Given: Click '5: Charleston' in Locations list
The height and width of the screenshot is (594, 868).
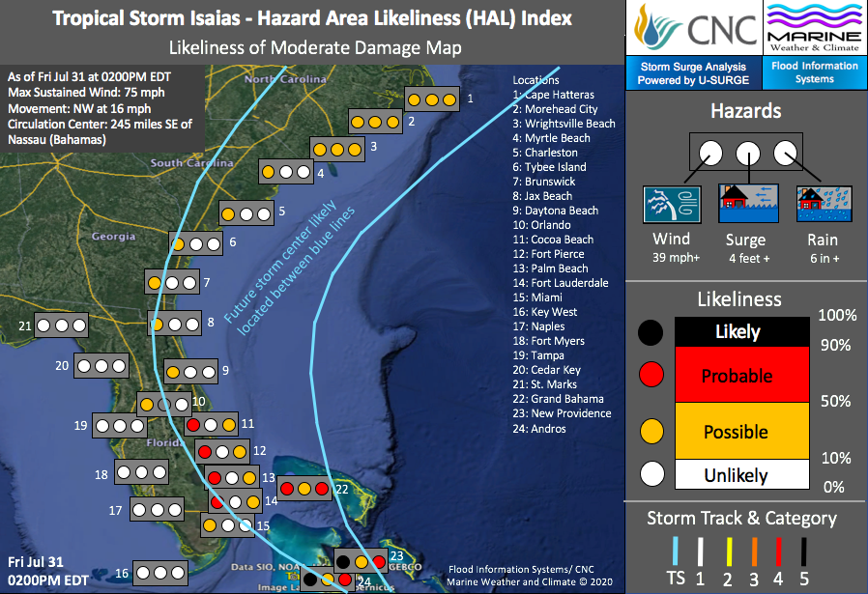Looking at the screenshot, I should coord(545,153).
